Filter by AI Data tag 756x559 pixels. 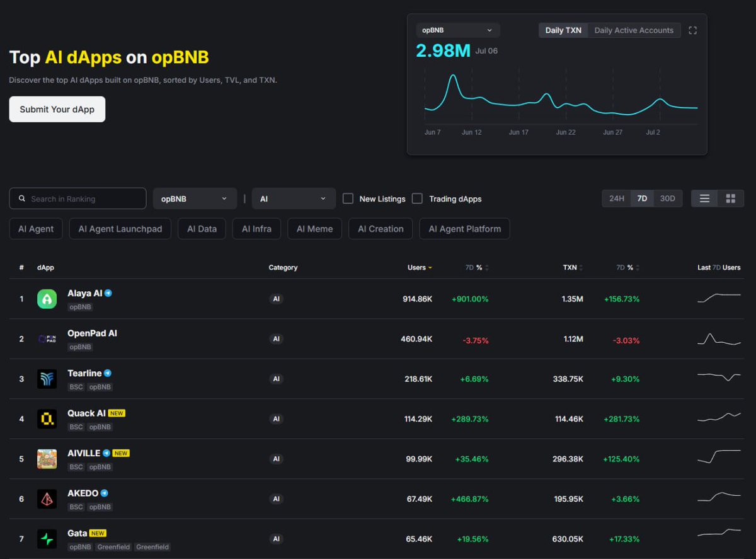click(x=202, y=229)
